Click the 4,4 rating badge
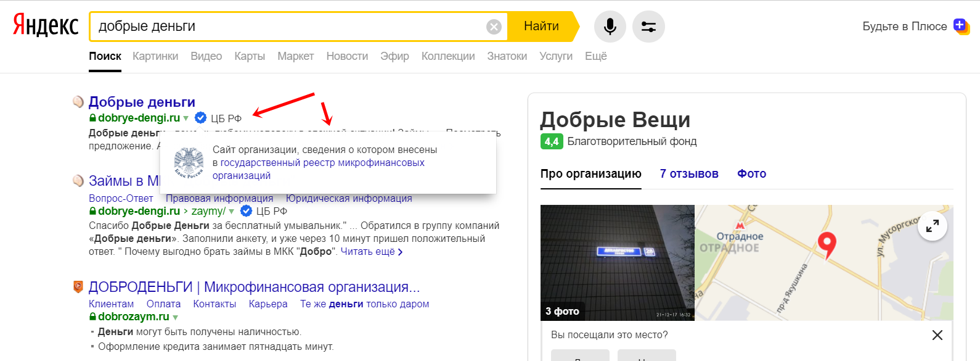The width and height of the screenshot is (980, 361). (x=552, y=141)
